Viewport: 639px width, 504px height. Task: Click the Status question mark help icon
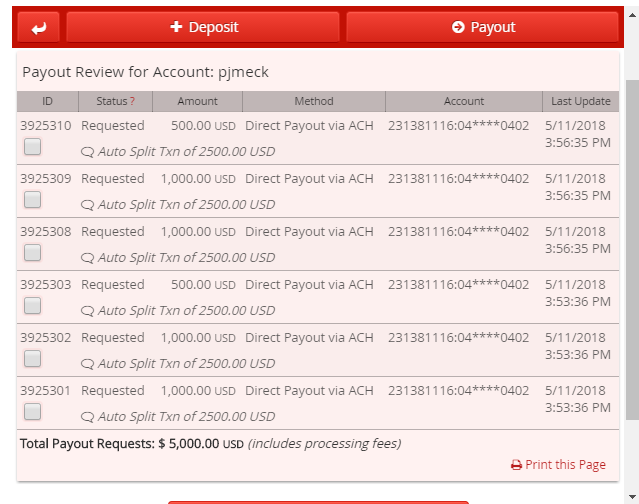tap(132, 101)
